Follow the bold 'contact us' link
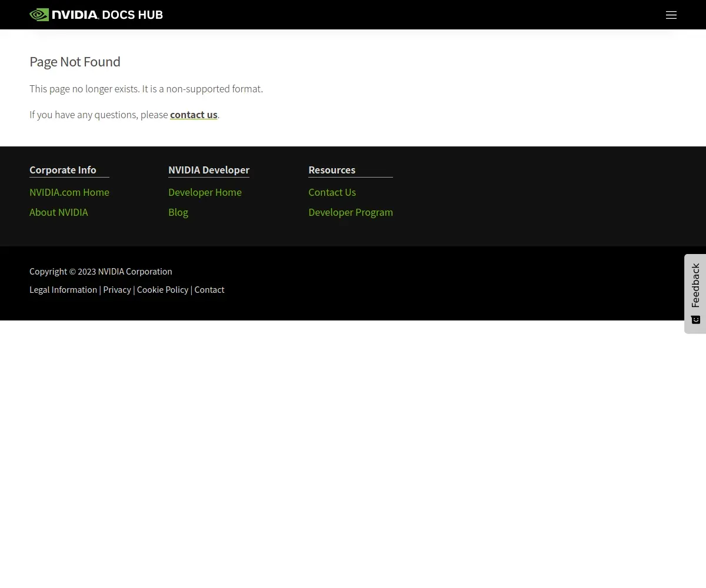The height and width of the screenshot is (588, 706). (x=194, y=115)
